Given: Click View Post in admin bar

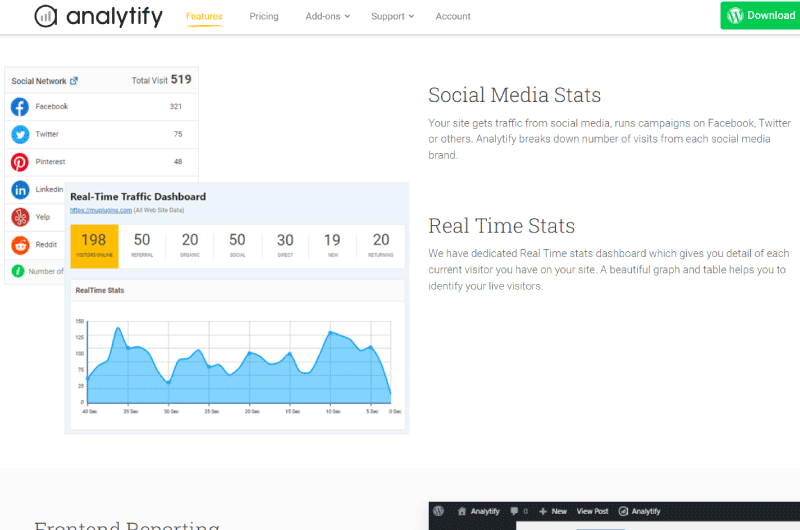Looking at the screenshot, I should 592,511.
